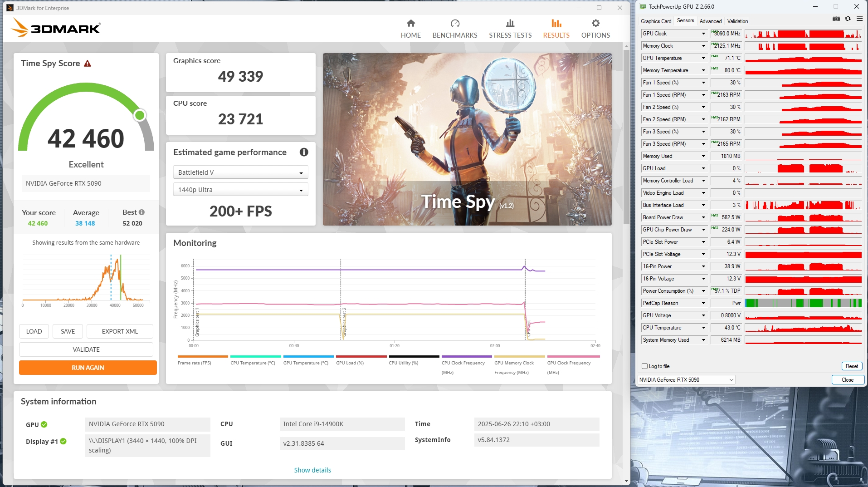Open the System Memory Used sensor dropdown

703,340
